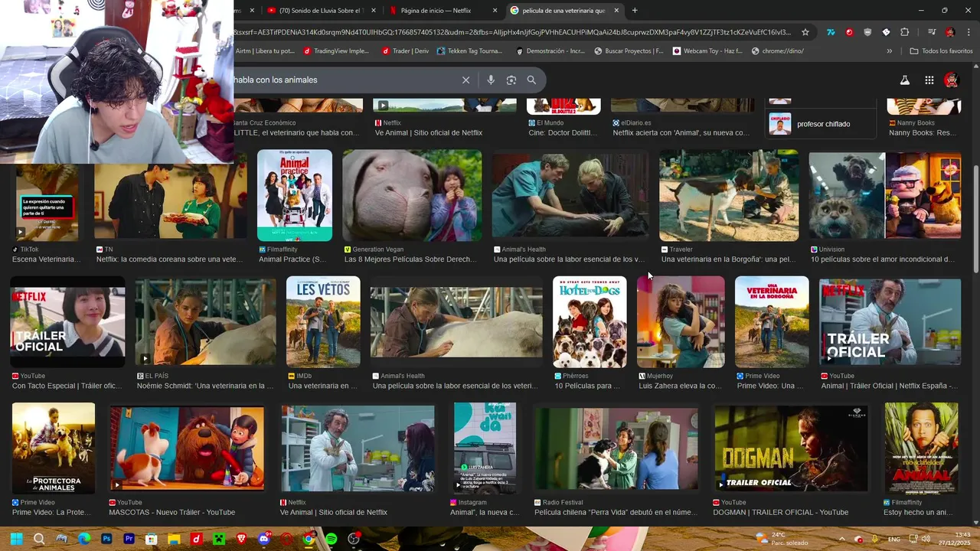Open the Google account avatar menu

[952, 80]
